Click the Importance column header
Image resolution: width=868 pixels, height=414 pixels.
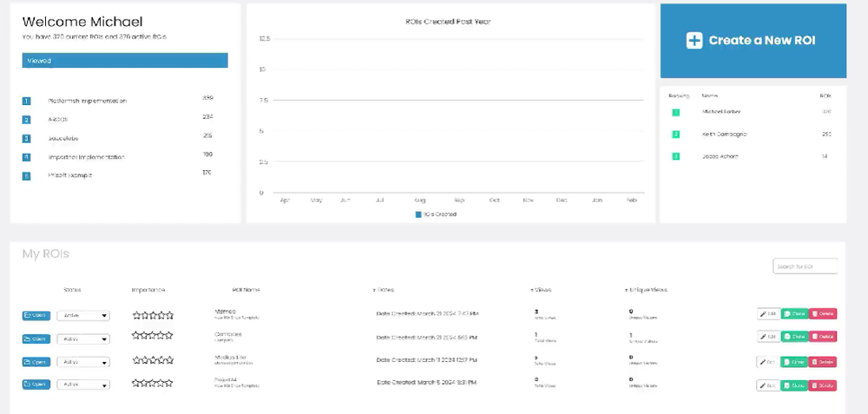coord(148,290)
